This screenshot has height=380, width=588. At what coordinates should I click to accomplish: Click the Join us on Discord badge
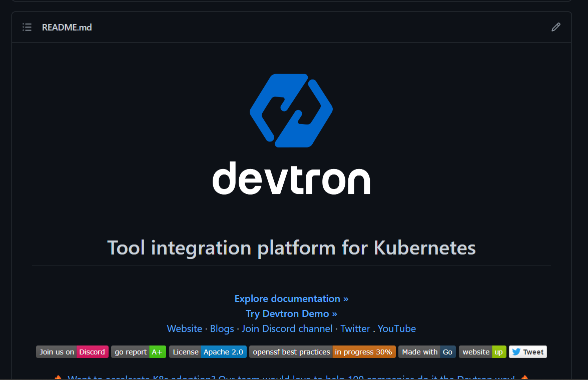[73, 352]
